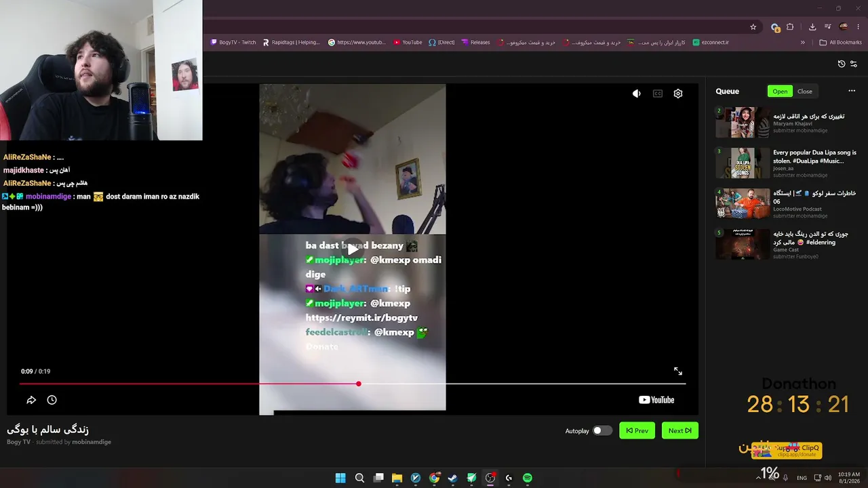Open the taskbar clock showing 10:19 AM
Image resolution: width=868 pixels, height=488 pixels.
point(849,478)
